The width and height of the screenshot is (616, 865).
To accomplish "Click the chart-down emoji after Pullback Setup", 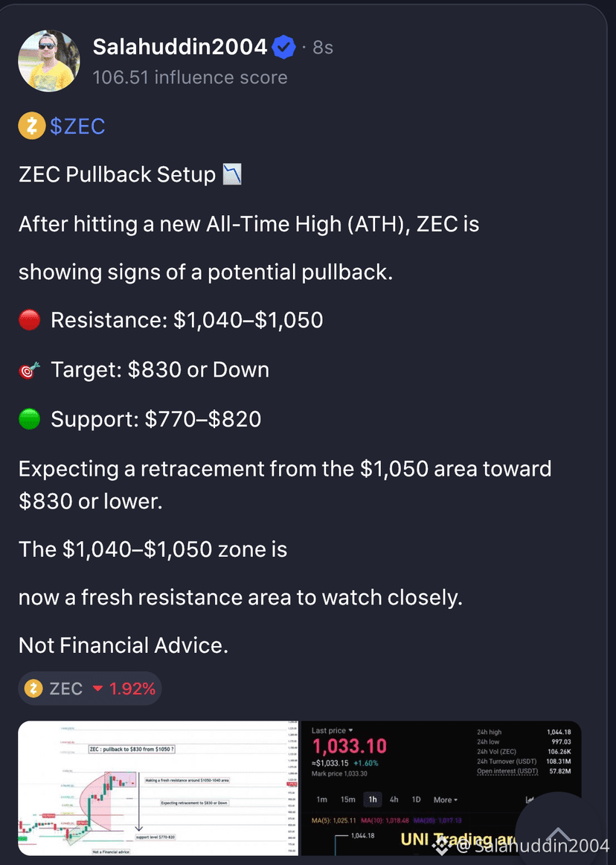I will pyautogui.click(x=232, y=174).
